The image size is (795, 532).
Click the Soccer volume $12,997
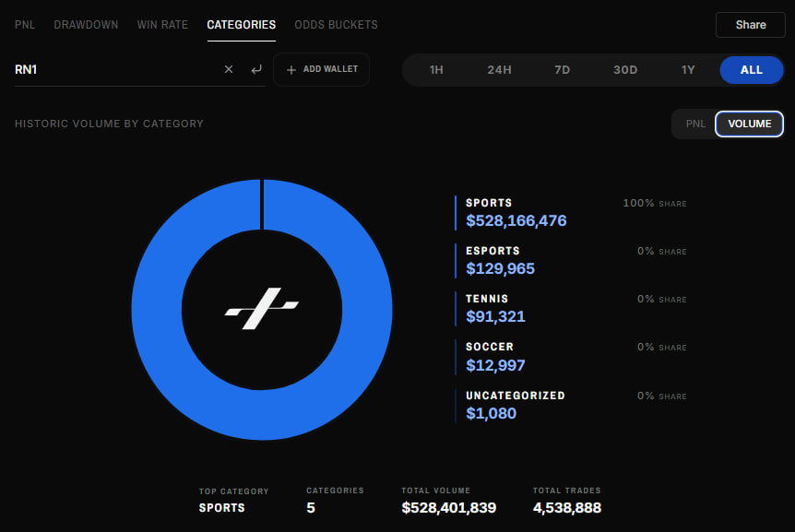pyautogui.click(x=495, y=365)
